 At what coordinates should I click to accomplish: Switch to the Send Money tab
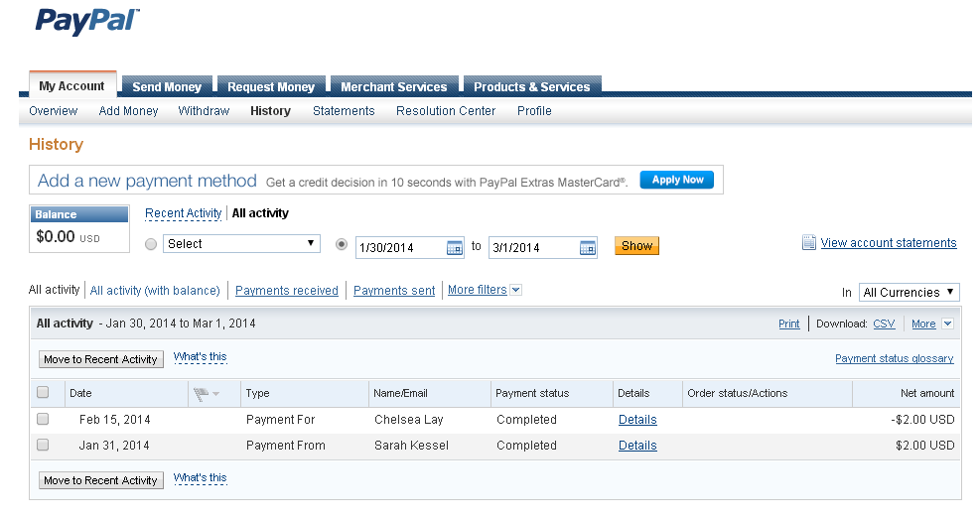[x=167, y=86]
